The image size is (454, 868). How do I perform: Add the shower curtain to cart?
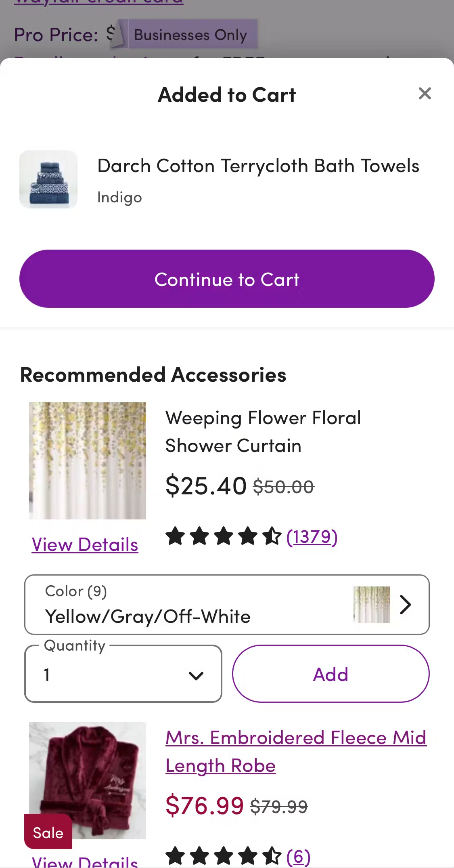[331, 674]
